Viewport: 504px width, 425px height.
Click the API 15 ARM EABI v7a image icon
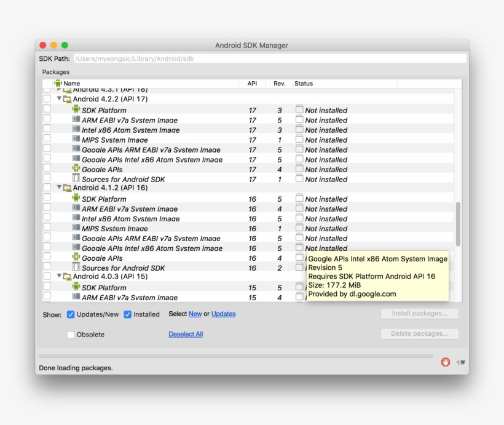76,296
